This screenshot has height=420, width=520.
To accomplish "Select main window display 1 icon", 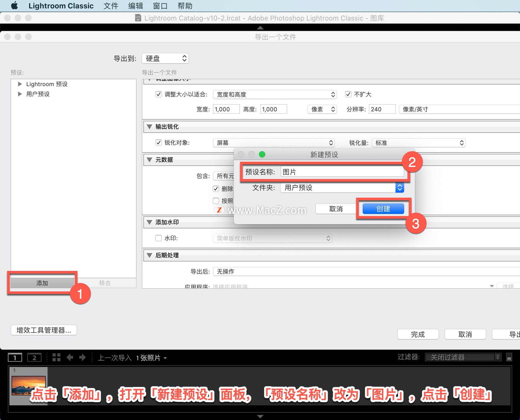I will 15,357.
